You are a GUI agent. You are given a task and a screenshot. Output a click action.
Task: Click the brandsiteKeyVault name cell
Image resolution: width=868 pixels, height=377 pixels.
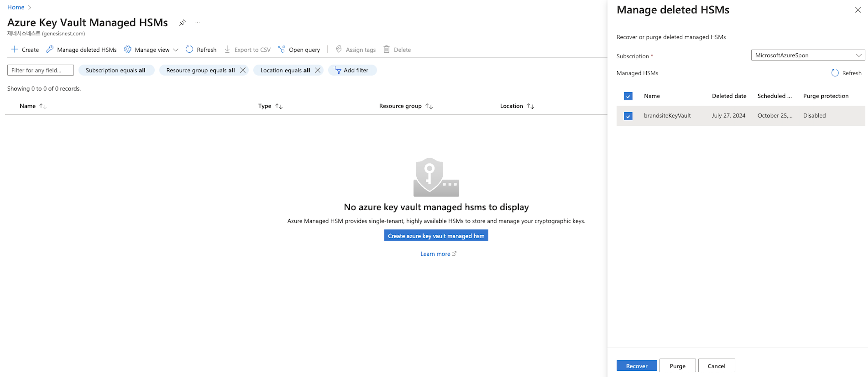point(667,115)
